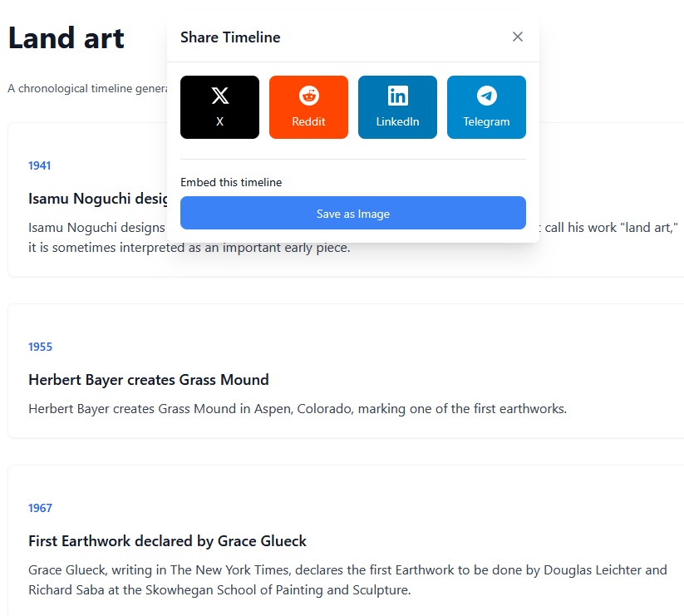Select the 1941 timeline year marker
This screenshot has height=616, width=684.
click(40, 165)
